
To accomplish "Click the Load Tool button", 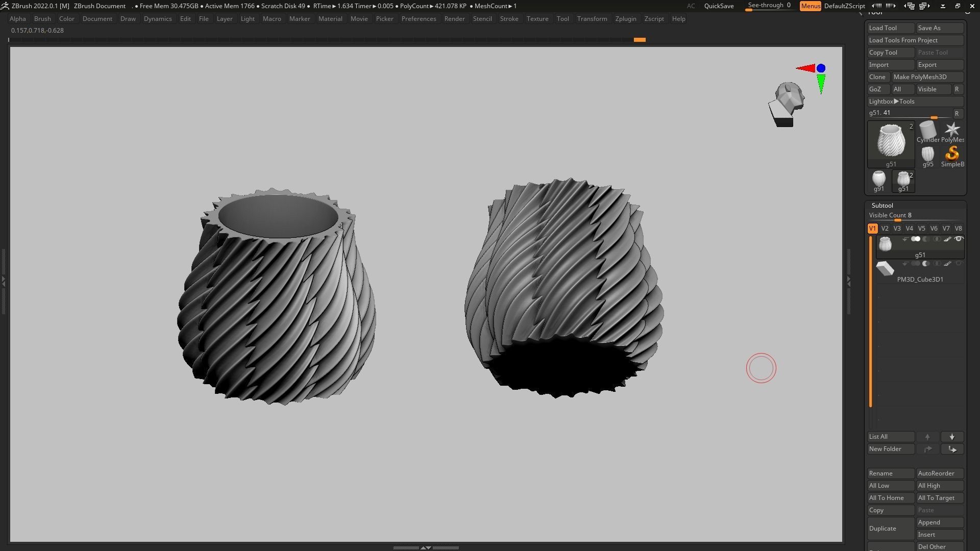I will (891, 28).
